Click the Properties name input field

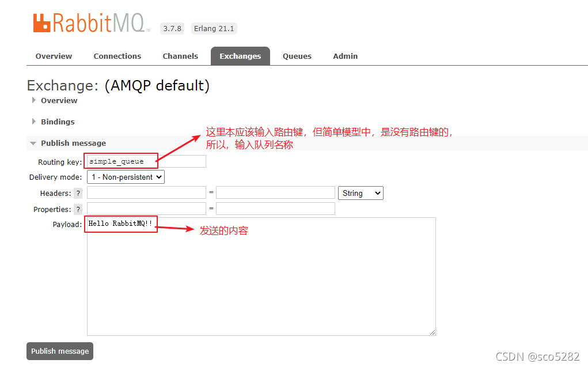tap(146, 209)
